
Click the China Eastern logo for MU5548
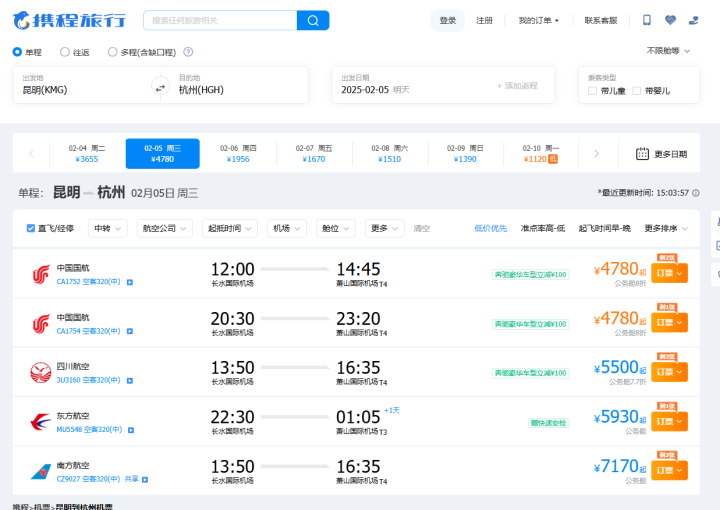[x=41, y=422]
